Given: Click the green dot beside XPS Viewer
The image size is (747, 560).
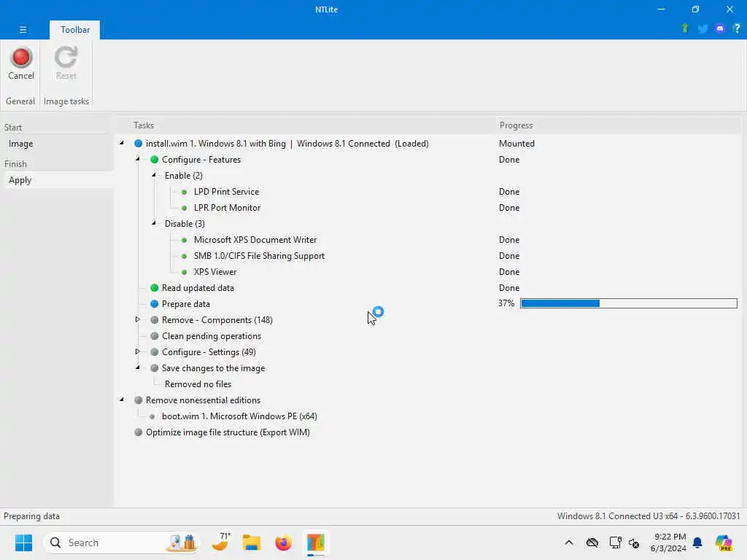Looking at the screenshot, I should click(185, 272).
